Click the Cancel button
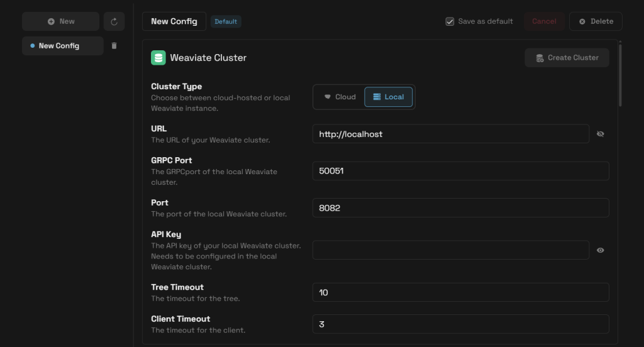This screenshot has width=644, height=347. click(544, 21)
